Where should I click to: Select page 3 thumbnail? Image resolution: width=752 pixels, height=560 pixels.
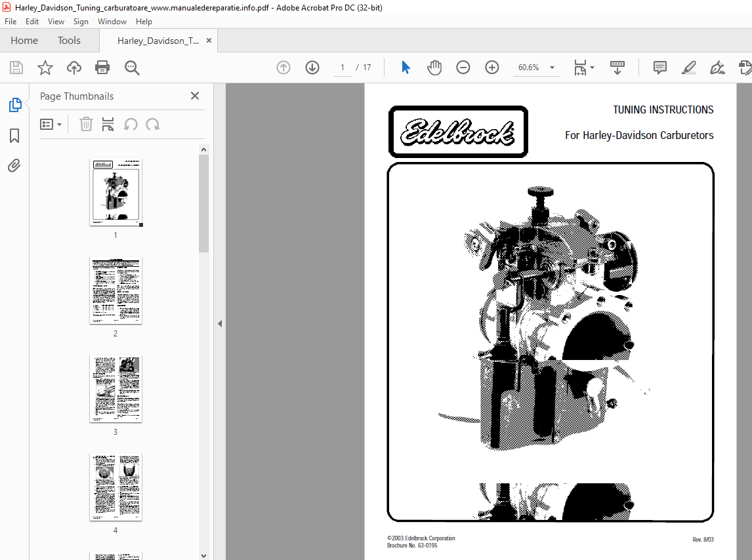tap(115, 389)
